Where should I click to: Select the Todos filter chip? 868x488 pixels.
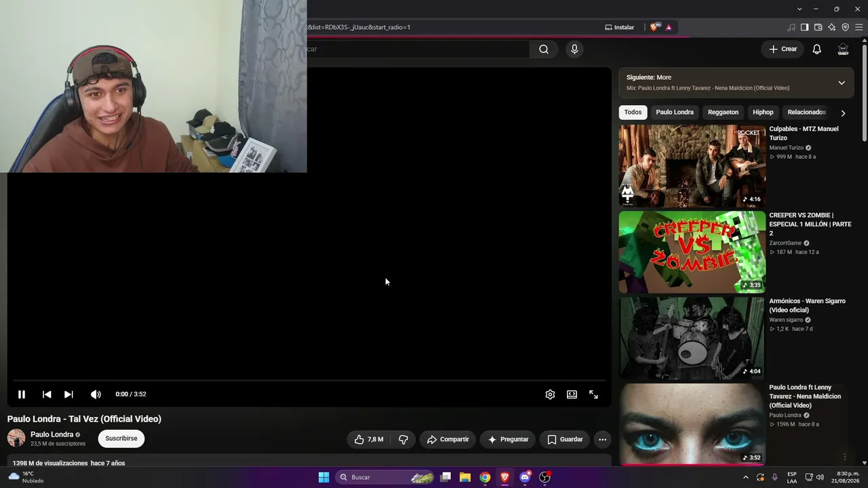click(633, 113)
